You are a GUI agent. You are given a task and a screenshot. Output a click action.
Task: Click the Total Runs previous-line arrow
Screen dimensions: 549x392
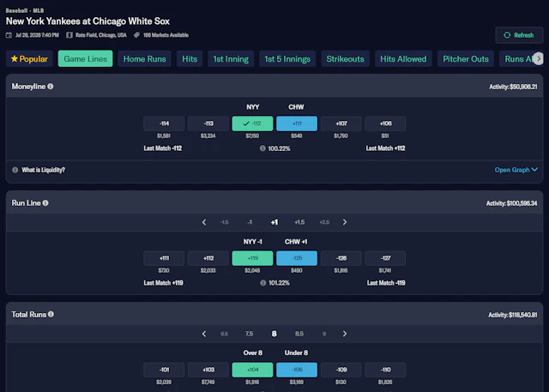(x=204, y=334)
